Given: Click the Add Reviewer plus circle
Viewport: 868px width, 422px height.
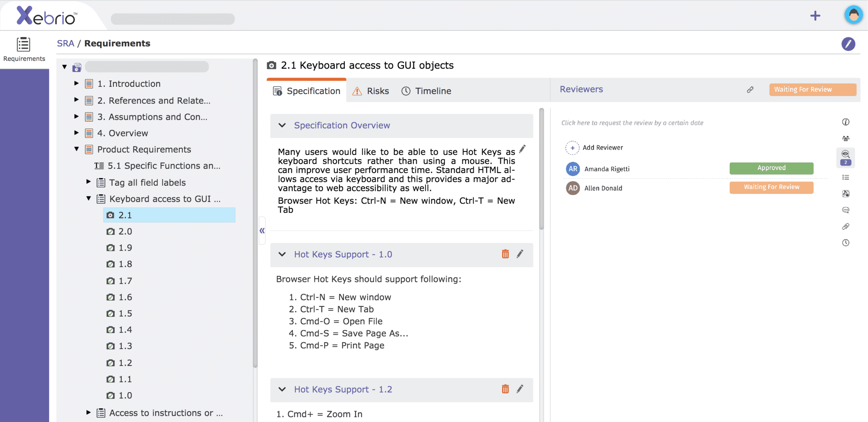Looking at the screenshot, I should click(572, 148).
